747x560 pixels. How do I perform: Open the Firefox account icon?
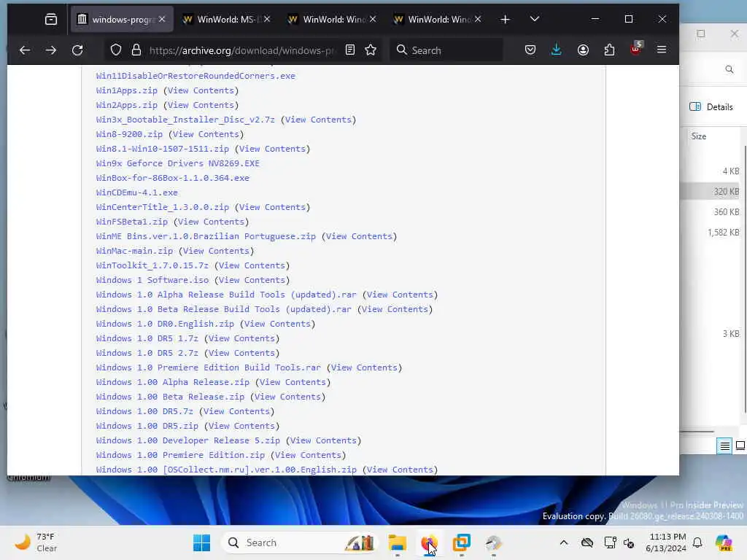[x=583, y=50]
